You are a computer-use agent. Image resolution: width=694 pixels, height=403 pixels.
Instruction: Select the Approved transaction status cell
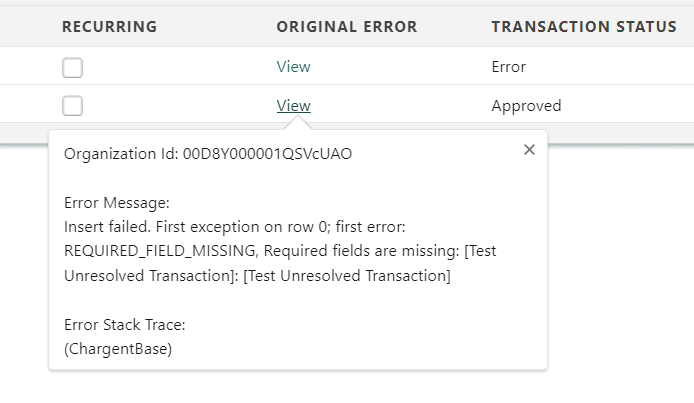526,105
